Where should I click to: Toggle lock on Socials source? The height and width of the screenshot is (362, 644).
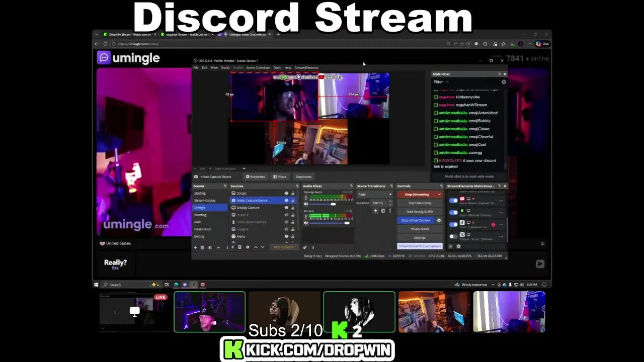[x=293, y=193]
